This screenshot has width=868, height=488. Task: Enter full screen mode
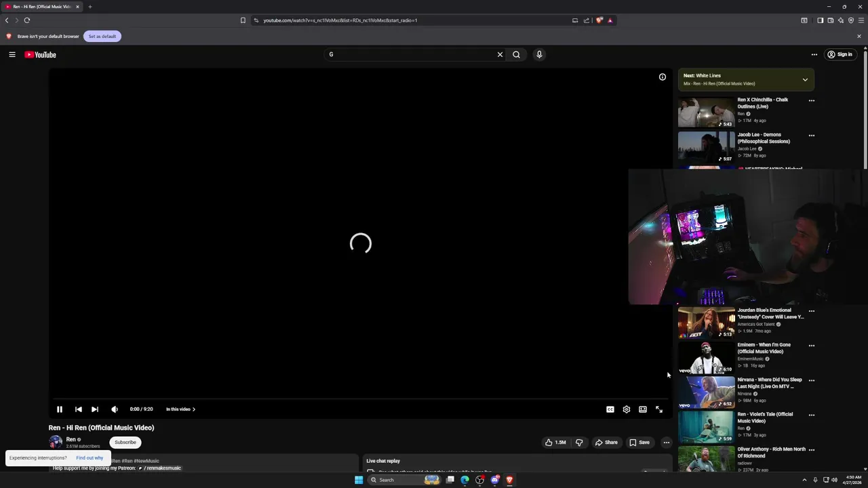click(x=659, y=409)
